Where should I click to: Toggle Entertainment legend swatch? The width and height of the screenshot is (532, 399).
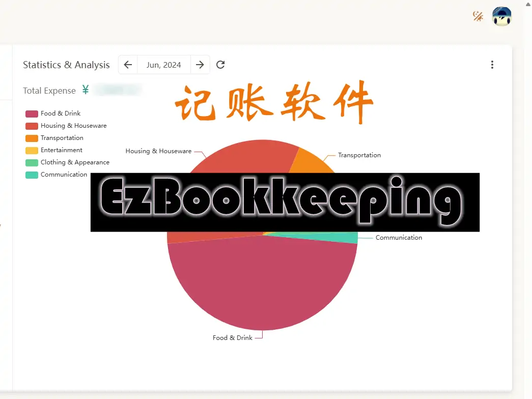(x=32, y=150)
